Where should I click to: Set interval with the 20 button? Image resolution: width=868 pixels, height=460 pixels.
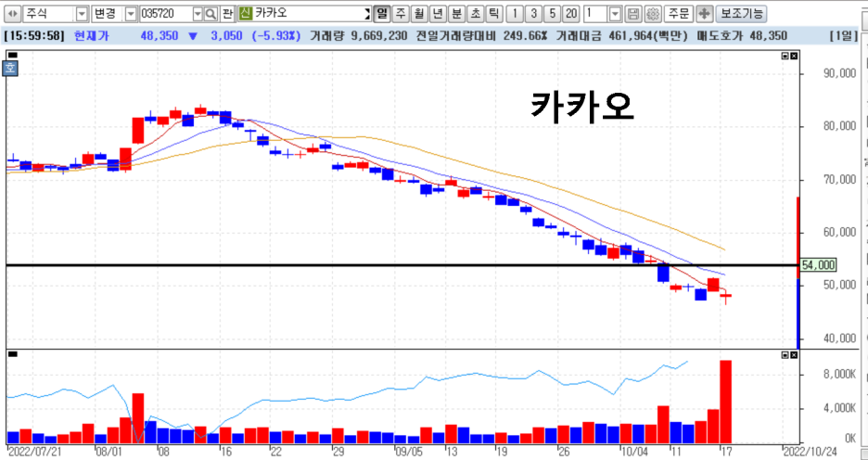click(x=572, y=13)
